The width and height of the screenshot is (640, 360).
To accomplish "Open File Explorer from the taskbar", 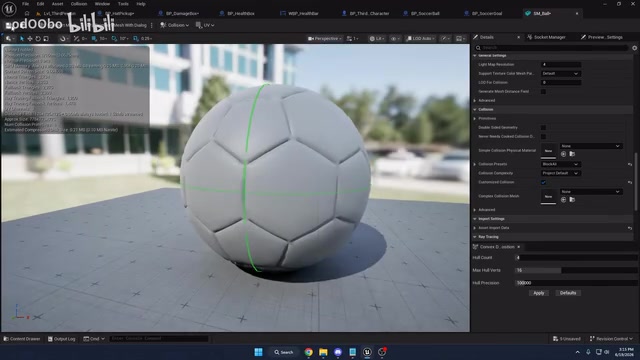I will 323,352.
